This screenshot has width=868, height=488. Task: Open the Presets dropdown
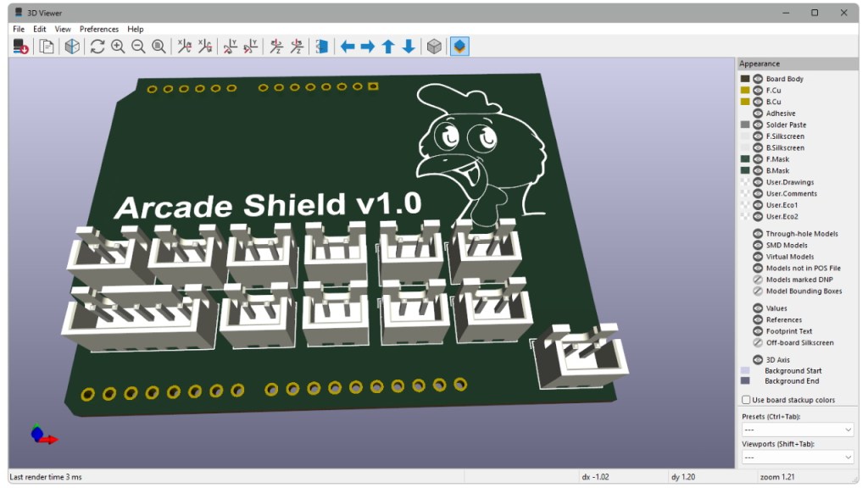[796, 429]
